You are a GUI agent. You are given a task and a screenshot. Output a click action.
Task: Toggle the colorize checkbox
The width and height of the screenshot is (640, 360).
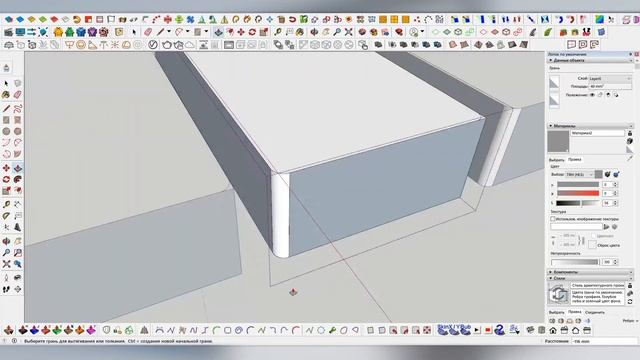(593, 236)
